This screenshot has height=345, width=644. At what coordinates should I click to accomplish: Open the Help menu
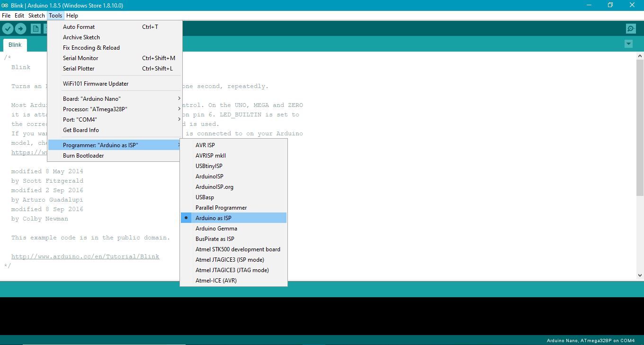tap(72, 15)
